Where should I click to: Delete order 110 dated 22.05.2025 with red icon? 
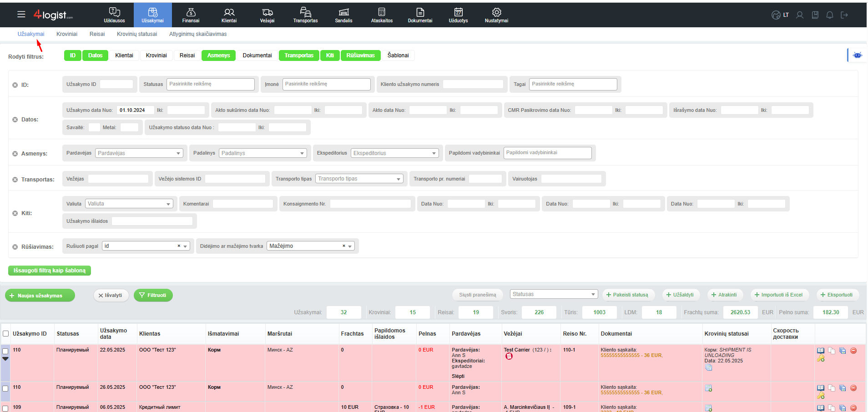coord(853,351)
